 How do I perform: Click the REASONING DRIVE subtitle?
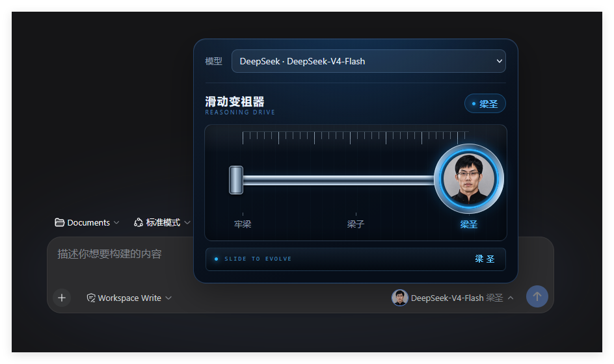point(240,112)
